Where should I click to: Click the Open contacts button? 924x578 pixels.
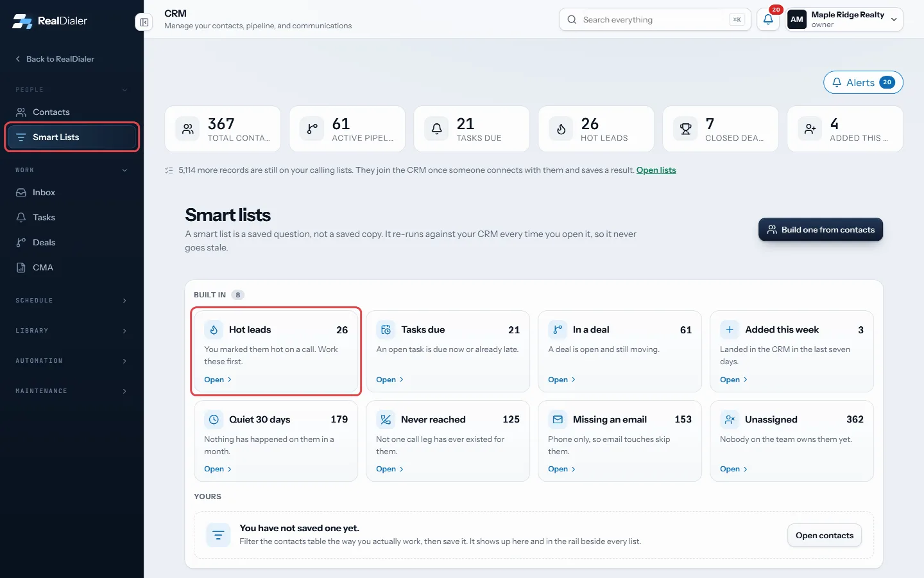click(825, 536)
